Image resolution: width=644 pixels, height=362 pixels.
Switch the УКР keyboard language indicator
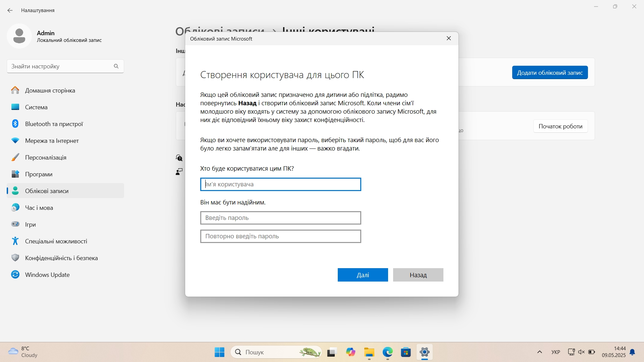coord(555,352)
